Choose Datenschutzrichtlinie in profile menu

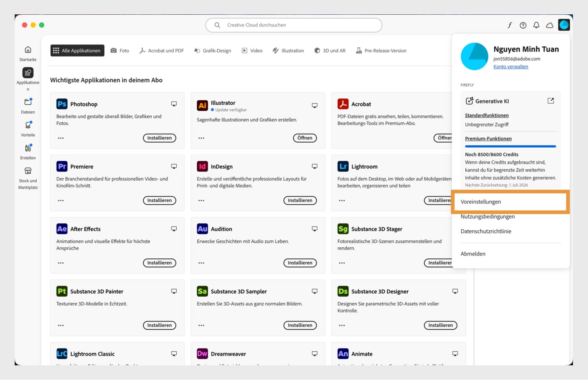[x=486, y=231]
